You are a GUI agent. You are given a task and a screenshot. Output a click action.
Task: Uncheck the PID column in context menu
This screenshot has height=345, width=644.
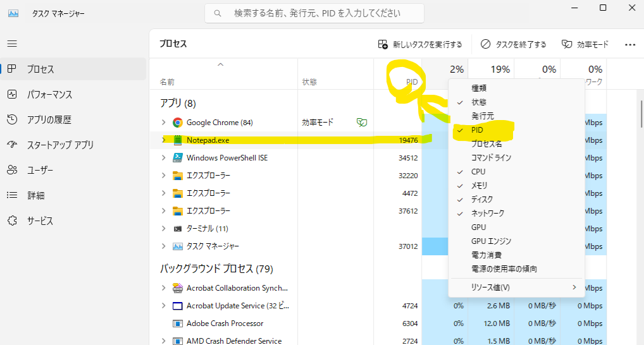click(516, 130)
